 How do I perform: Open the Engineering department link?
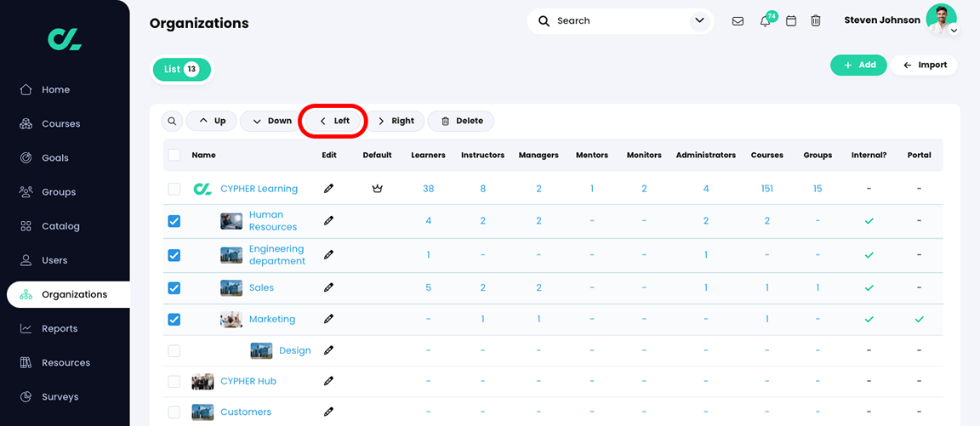[276, 255]
